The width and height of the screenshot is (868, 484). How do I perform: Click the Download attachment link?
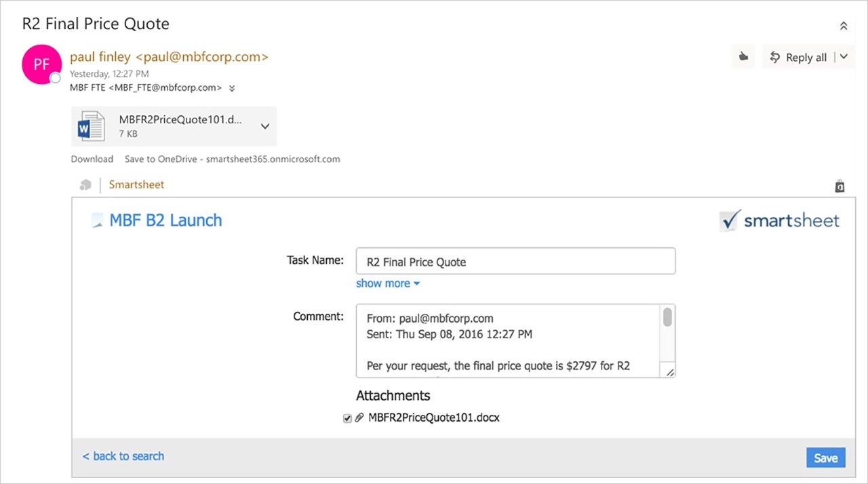[x=92, y=159]
